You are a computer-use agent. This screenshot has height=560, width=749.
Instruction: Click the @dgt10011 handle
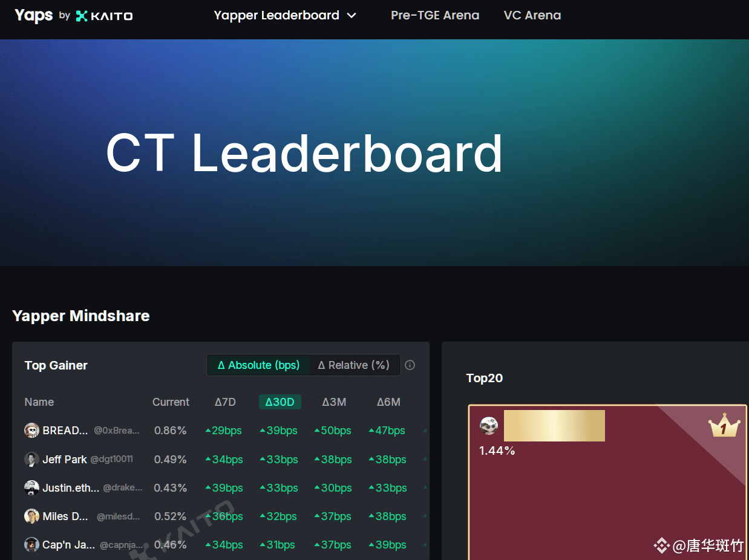[x=111, y=459]
